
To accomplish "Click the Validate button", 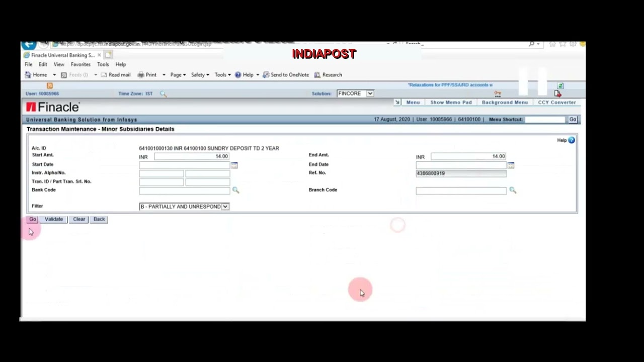I will tap(54, 219).
